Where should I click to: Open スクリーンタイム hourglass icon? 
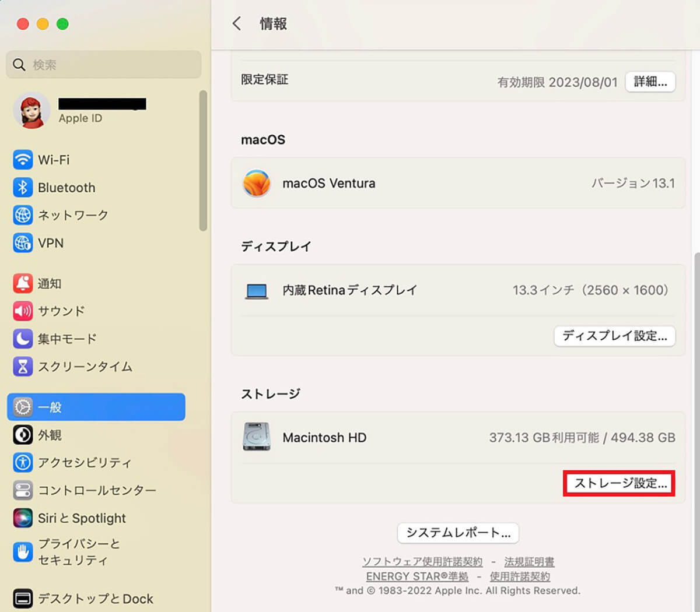(x=23, y=367)
